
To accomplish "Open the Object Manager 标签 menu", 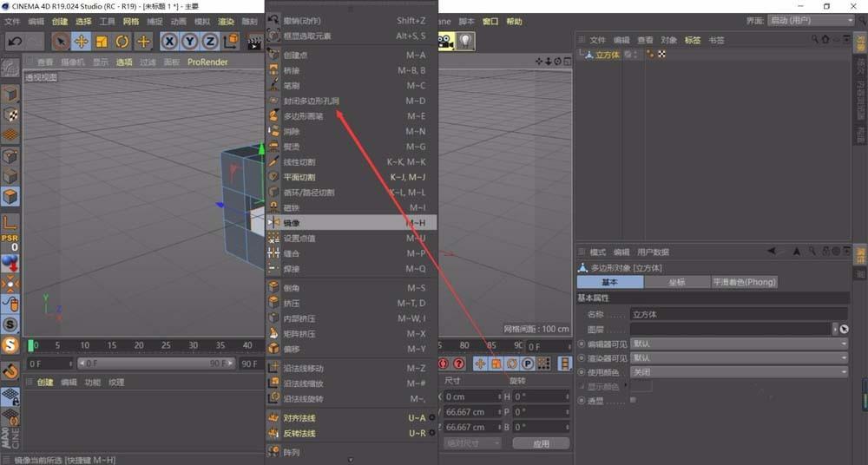I will 693,40.
